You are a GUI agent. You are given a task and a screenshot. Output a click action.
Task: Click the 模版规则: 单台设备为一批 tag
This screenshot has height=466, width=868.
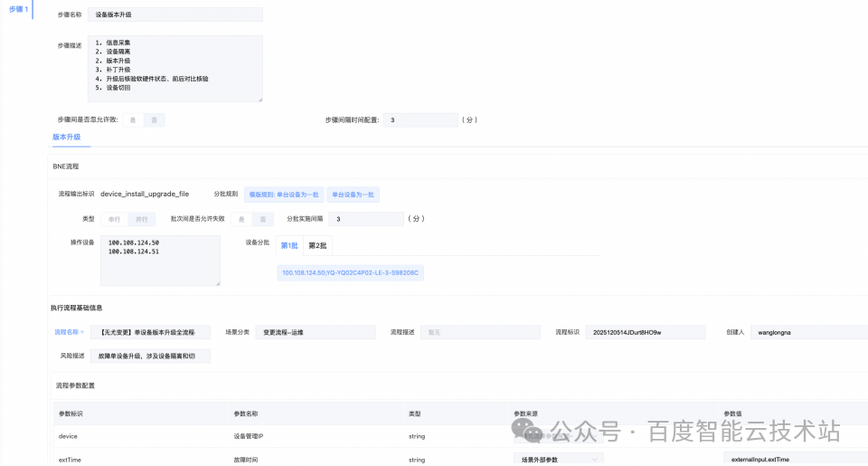(283, 195)
